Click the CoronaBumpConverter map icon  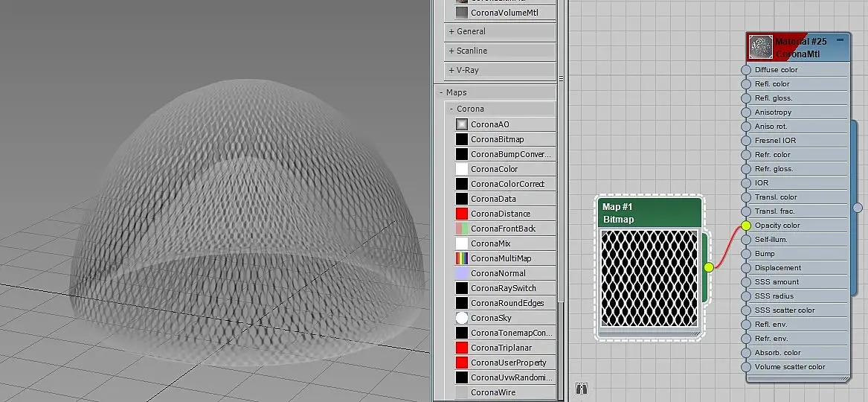click(x=462, y=154)
